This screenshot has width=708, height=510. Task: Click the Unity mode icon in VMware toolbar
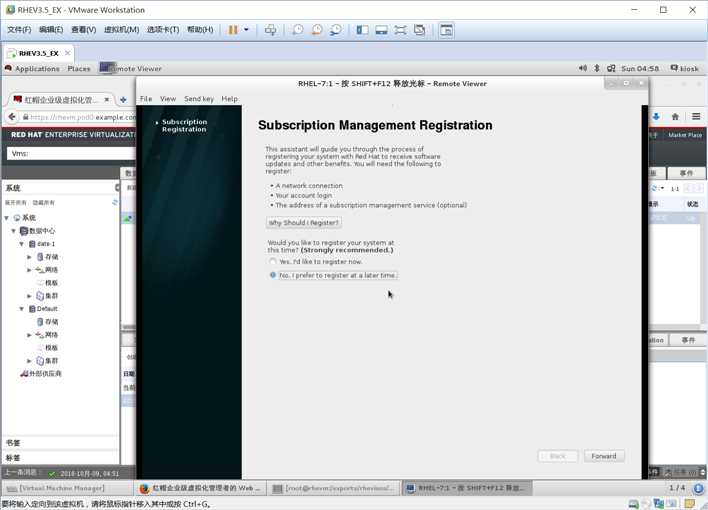(419, 30)
